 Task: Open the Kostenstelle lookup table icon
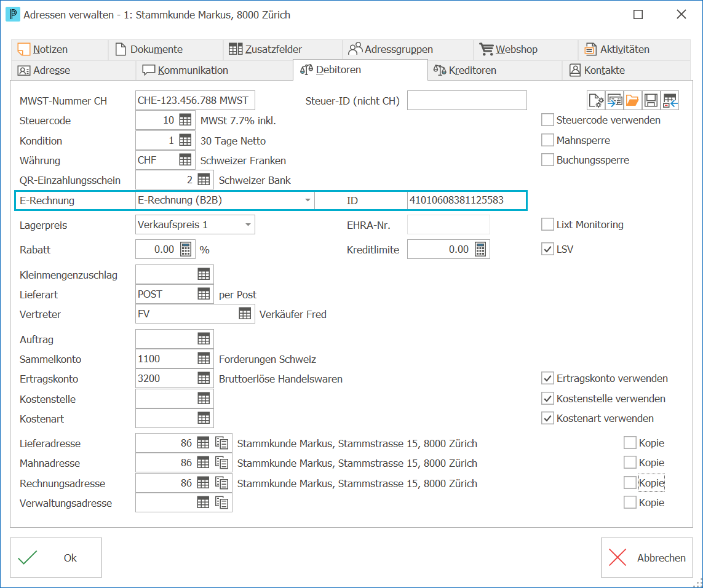[204, 399]
